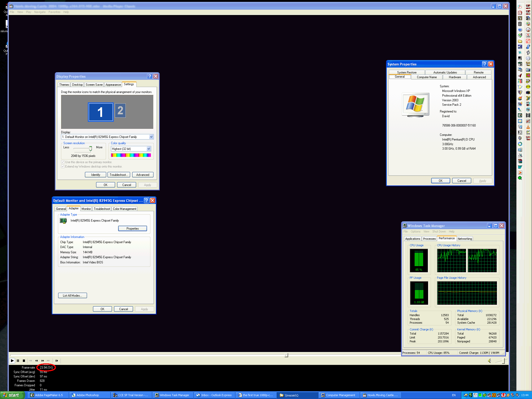This screenshot has width=532, height=399.
Task: Launch the red dc icon in side bar
Action: click(528, 41)
